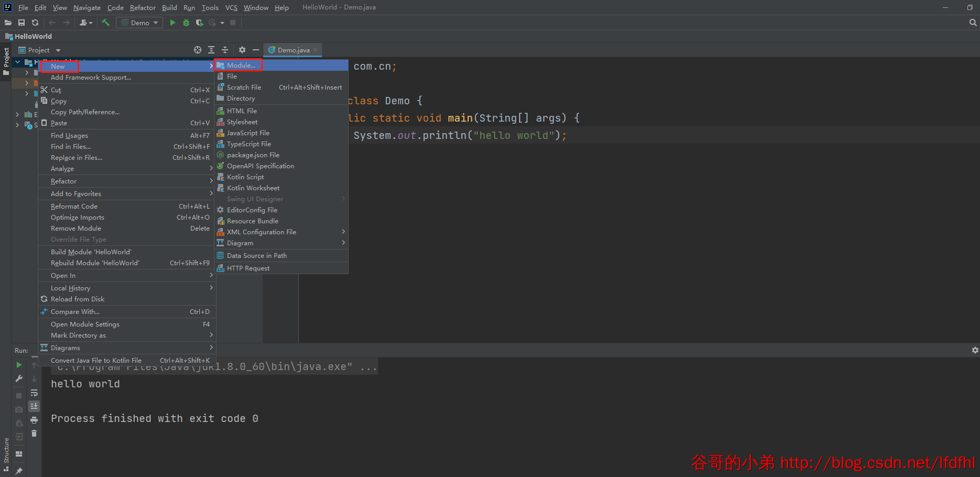Click the Select Opened File target icon
980x477 pixels.
pos(198,50)
